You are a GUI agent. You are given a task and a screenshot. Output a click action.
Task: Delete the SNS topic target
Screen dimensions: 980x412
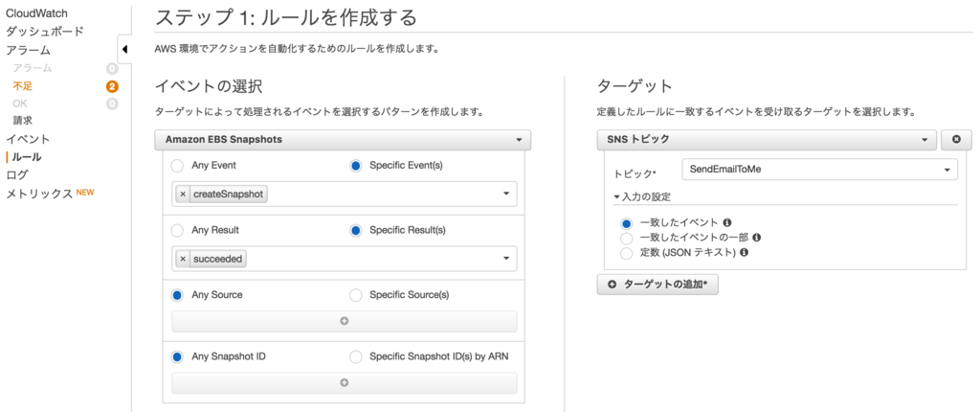point(956,140)
